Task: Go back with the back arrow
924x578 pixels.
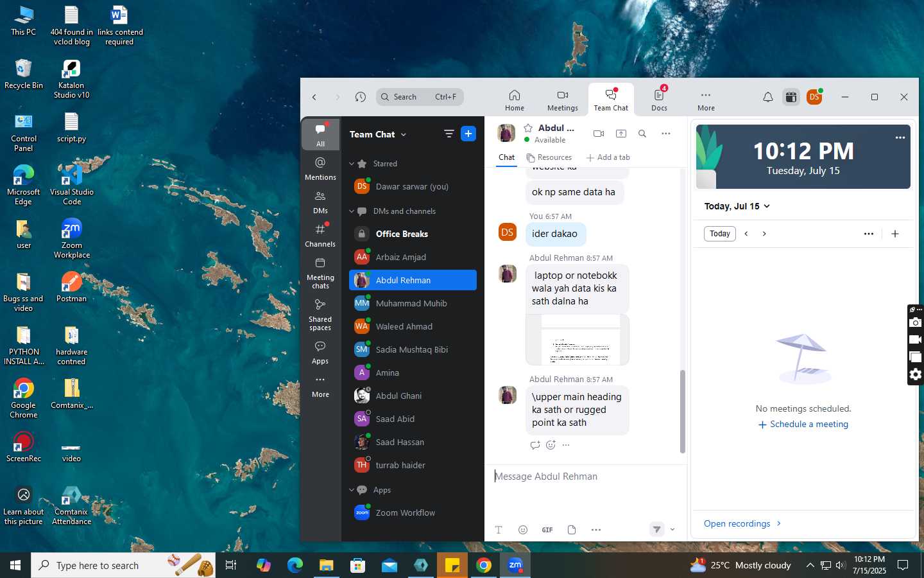Action: pyautogui.click(x=314, y=97)
